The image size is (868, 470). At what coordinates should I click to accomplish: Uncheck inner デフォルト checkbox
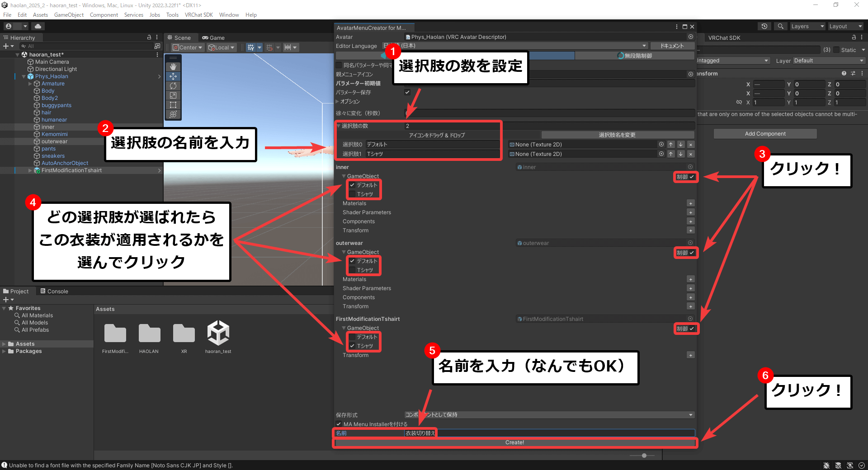click(352, 185)
